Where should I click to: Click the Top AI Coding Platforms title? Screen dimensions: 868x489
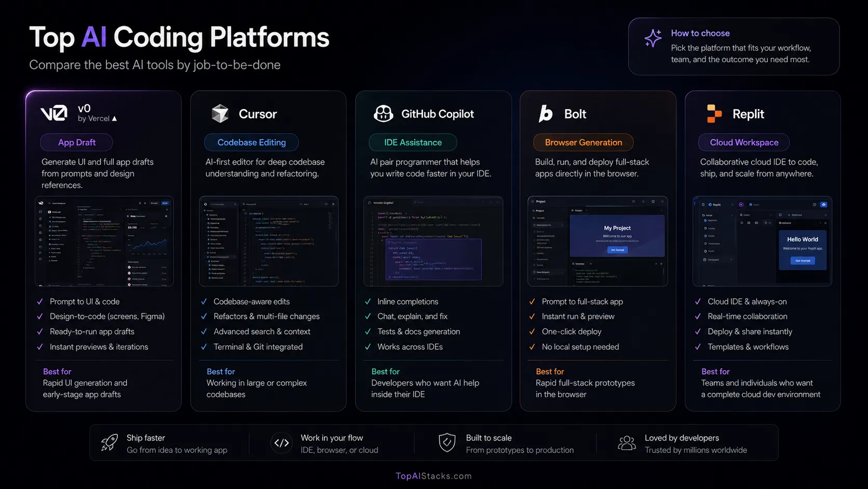(x=179, y=37)
